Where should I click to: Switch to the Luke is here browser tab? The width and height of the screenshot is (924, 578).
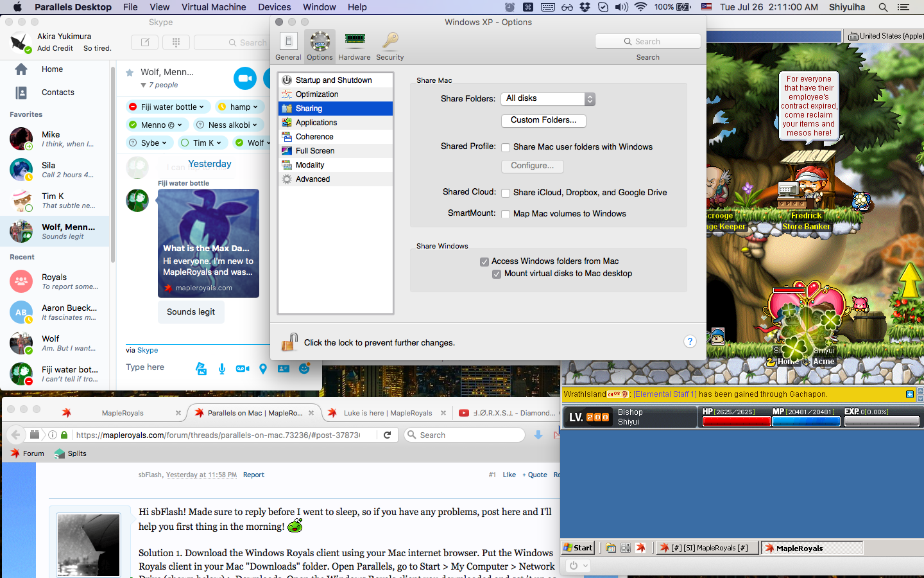pos(386,413)
